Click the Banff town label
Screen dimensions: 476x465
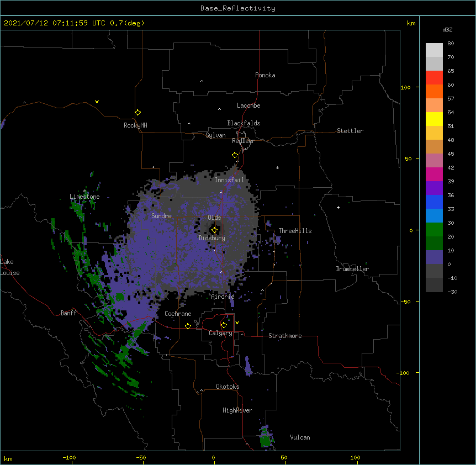(68, 313)
